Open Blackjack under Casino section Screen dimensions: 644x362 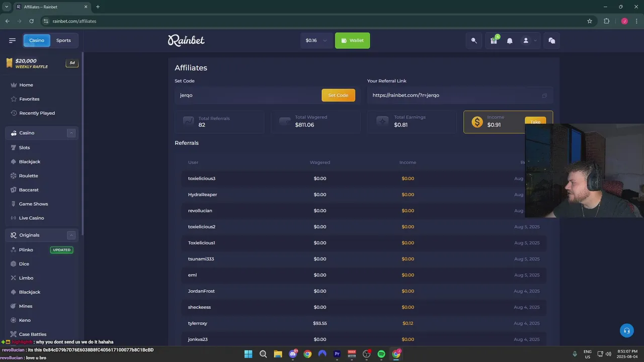click(29, 161)
